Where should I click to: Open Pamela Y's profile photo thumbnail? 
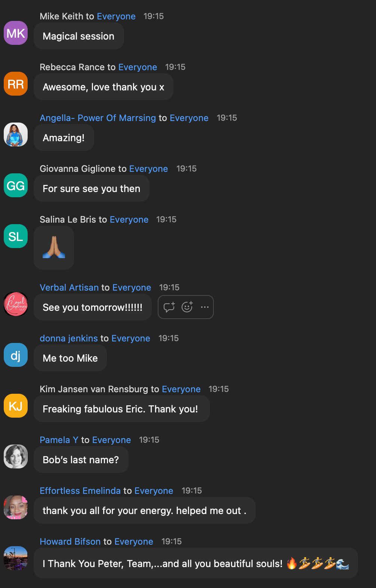click(16, 457)
